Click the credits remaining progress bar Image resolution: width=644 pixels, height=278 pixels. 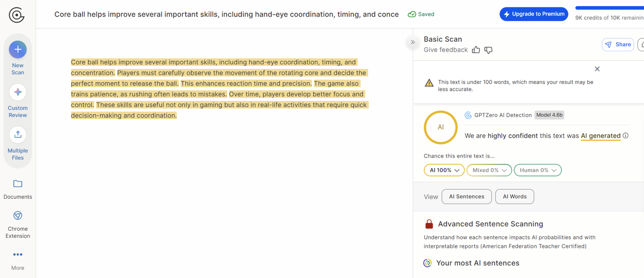609,8
